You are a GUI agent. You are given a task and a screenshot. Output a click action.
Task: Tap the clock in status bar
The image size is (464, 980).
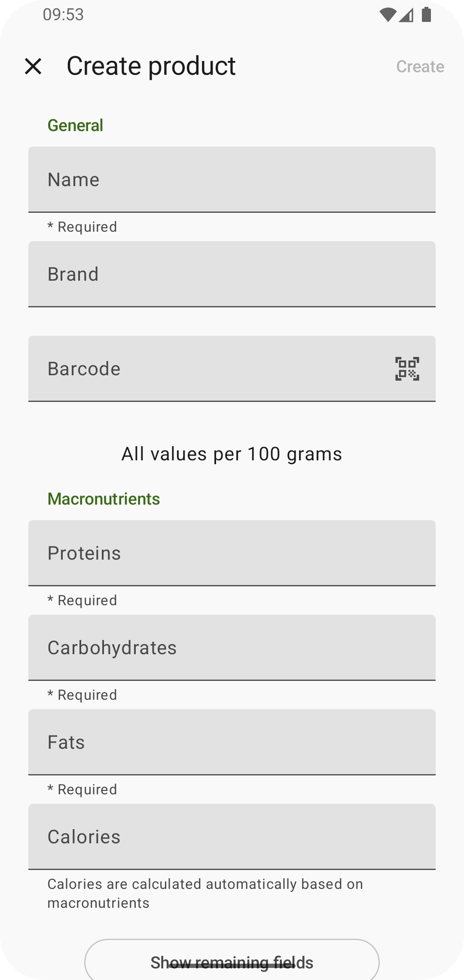63,15
